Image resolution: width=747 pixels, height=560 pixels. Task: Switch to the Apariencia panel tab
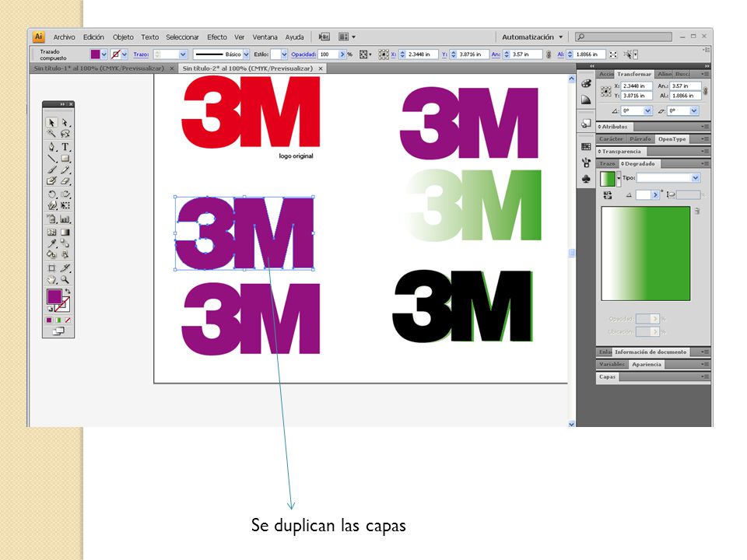(x=647, y=364)
